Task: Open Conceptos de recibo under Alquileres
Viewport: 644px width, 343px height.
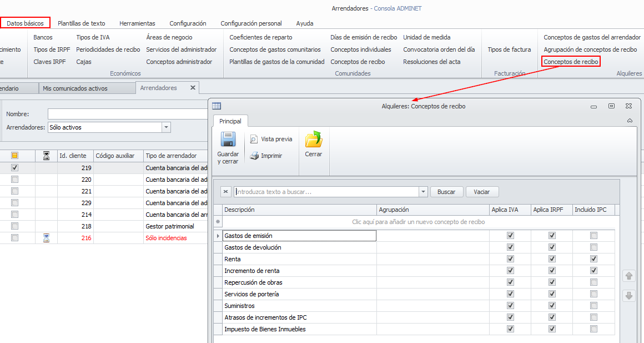Action: coord(571,62)
